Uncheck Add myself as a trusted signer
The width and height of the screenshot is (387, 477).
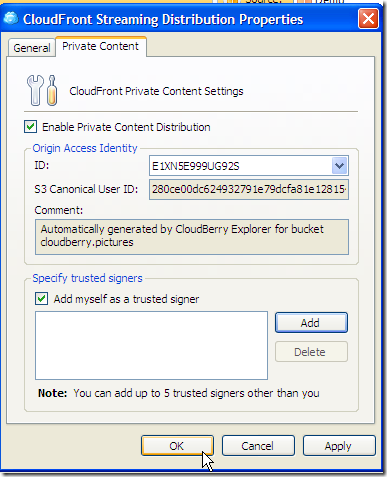click(42, 299)
